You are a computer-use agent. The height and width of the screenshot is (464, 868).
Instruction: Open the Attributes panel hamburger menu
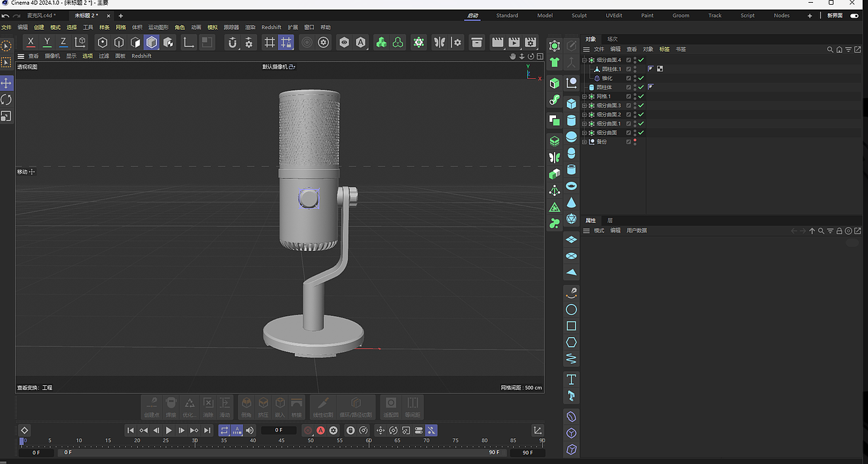pos(587,231)
